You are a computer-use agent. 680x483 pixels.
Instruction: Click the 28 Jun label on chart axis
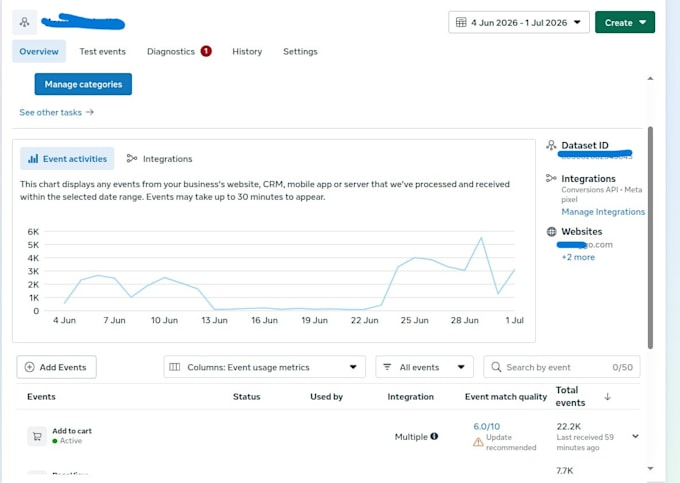click(x=464, y=320)
